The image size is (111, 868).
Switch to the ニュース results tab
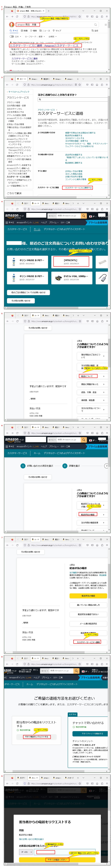coord(45,31)
